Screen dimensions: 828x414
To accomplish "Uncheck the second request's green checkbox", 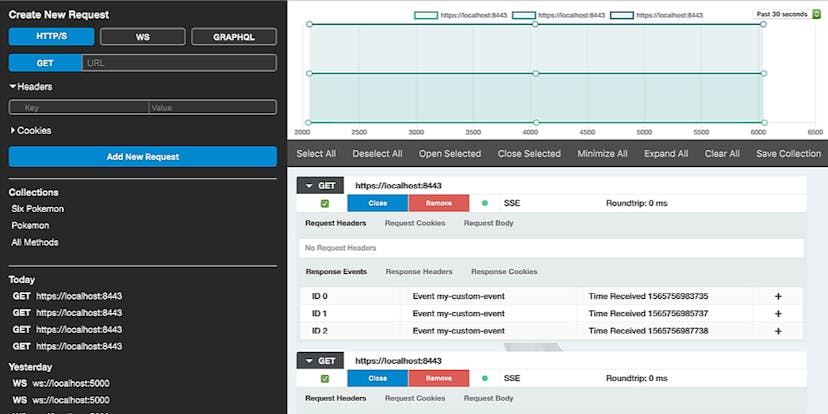I will pos(325,378).
